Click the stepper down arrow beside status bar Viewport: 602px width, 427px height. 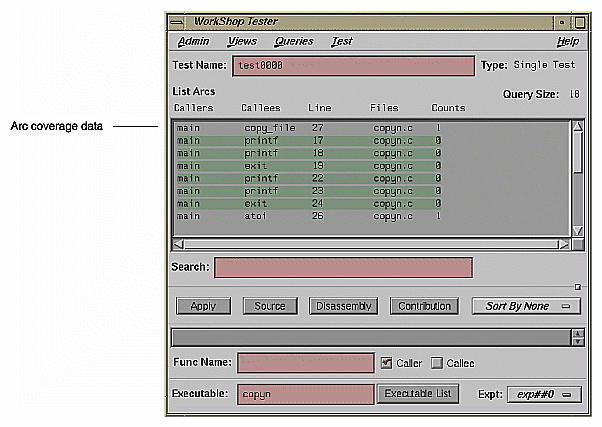point(577,342)
